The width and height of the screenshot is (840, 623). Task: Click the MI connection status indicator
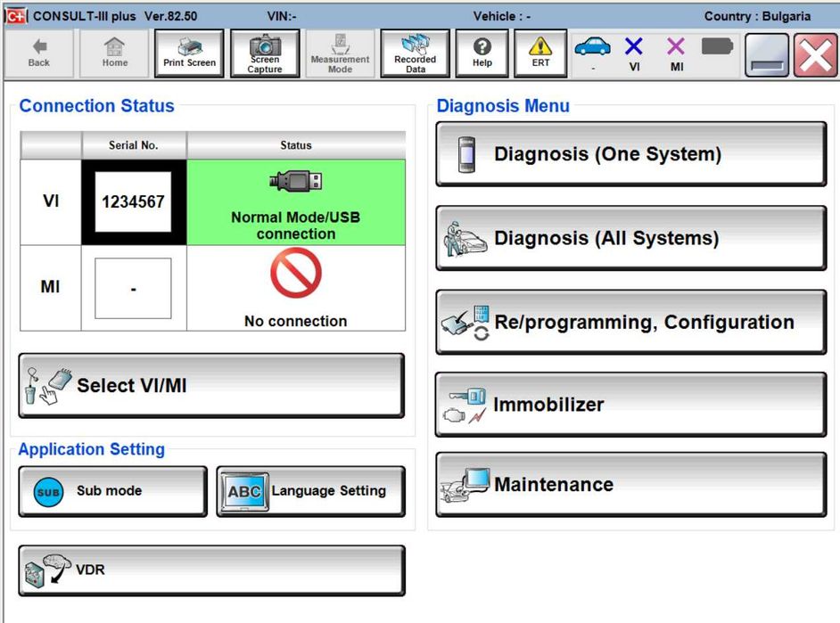point(676,52)
